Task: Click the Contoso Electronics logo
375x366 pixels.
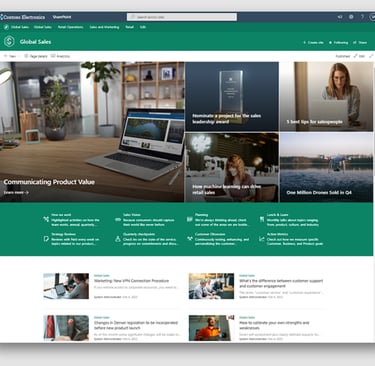Action: click(23, 17)
